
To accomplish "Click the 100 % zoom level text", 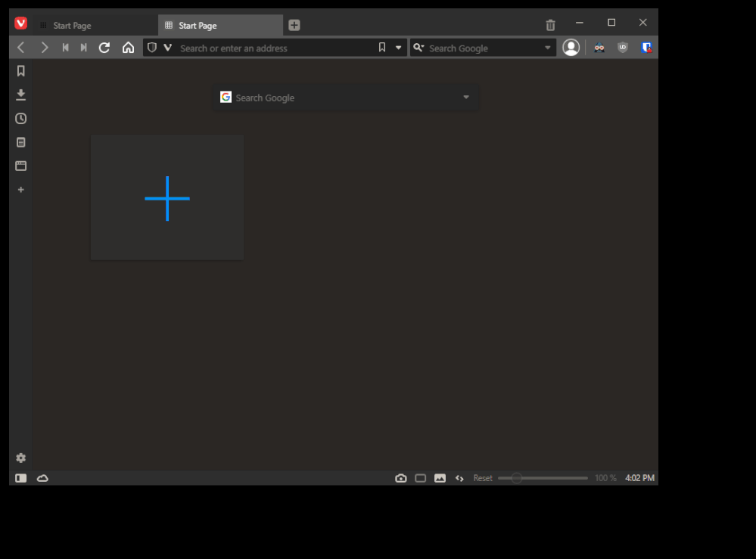I will click(x=605, y=478).
